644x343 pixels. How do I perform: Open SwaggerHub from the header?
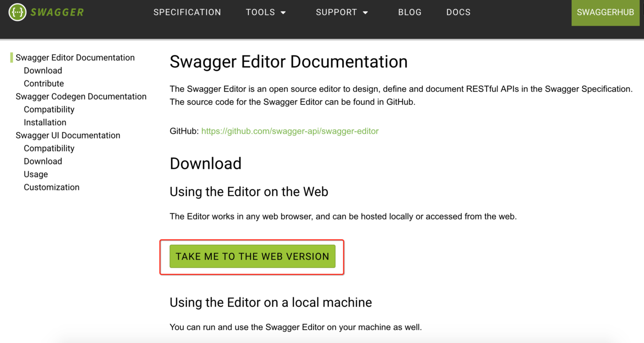coord(605,12)
